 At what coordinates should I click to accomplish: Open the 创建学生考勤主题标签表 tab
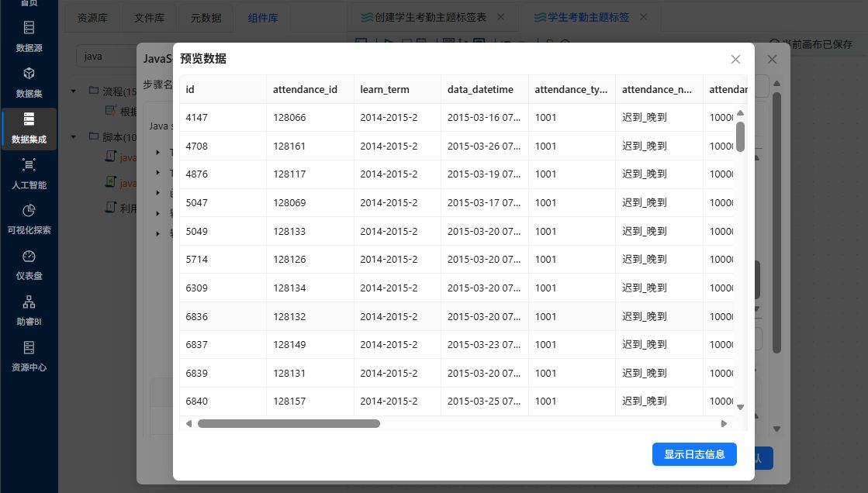point(424,17)
